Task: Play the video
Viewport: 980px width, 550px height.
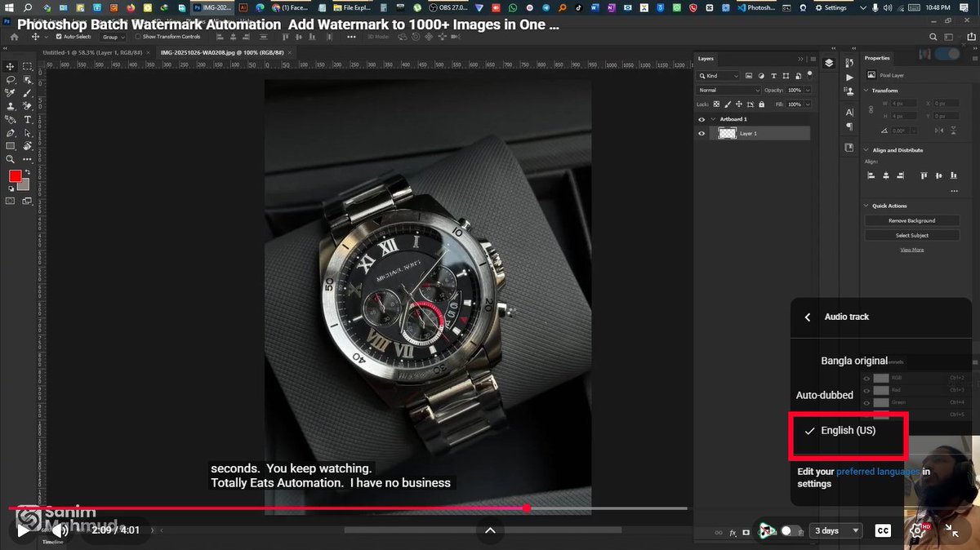Action: [23, 530]
